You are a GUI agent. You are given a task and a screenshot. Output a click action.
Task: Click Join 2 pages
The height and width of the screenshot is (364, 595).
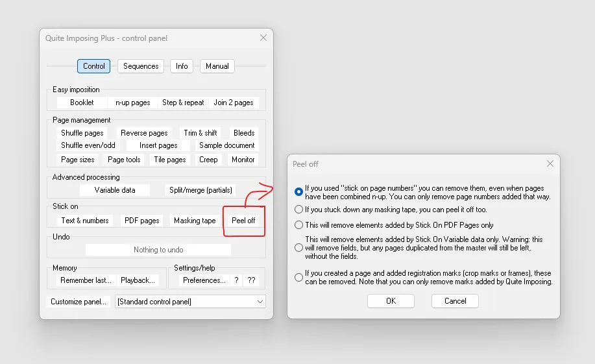click(234, 103)
